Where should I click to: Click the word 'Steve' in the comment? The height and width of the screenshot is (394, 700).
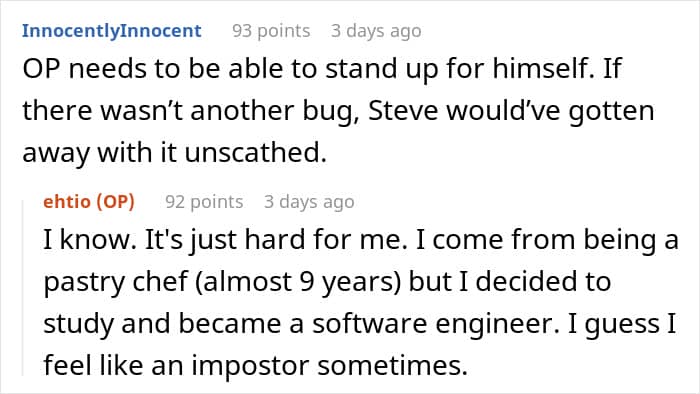coord(403,111)
